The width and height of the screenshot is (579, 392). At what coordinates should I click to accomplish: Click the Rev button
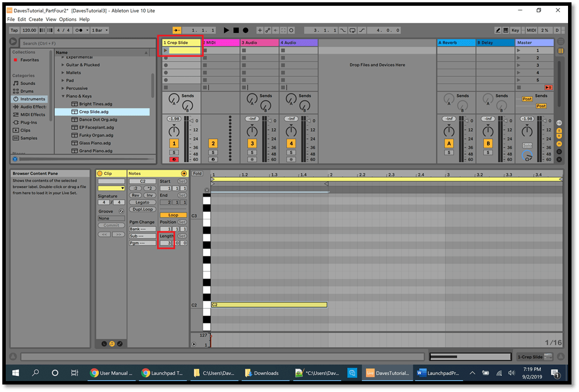click(x=136, y=195)
